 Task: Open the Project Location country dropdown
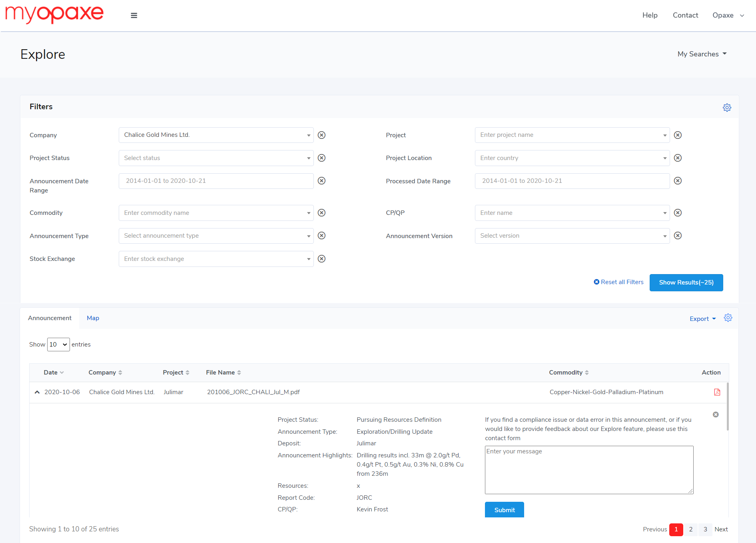coord(572,158)
